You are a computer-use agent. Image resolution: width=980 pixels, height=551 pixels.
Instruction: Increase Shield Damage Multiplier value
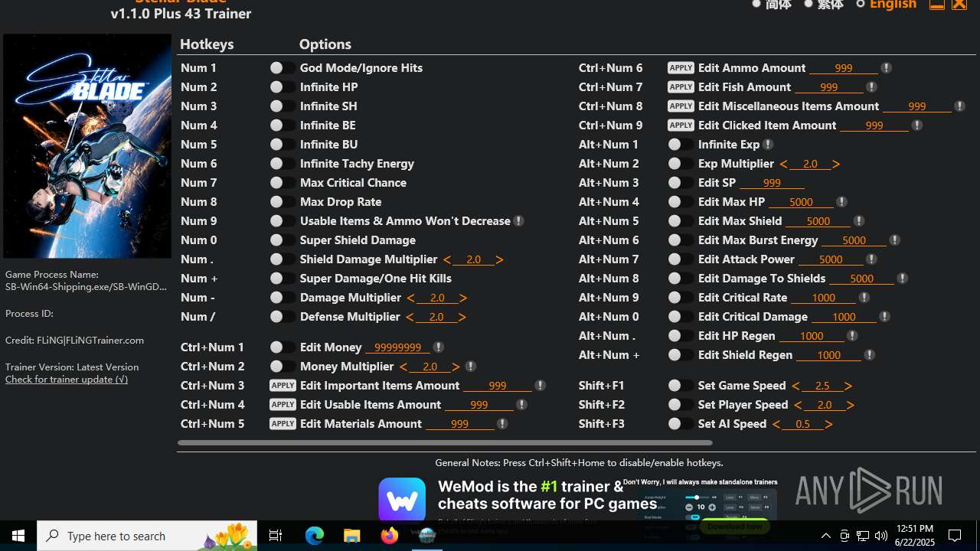pyautogui.click(x=500, y=260)
